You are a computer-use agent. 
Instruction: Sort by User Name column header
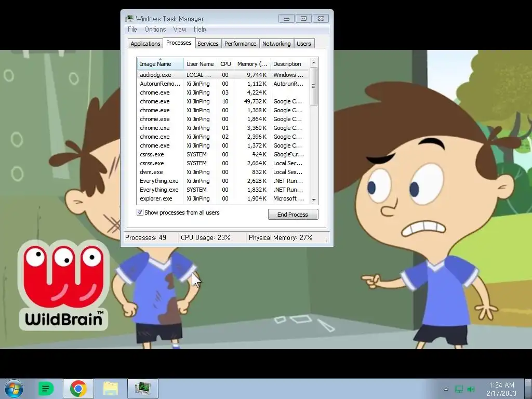(200, 64)
